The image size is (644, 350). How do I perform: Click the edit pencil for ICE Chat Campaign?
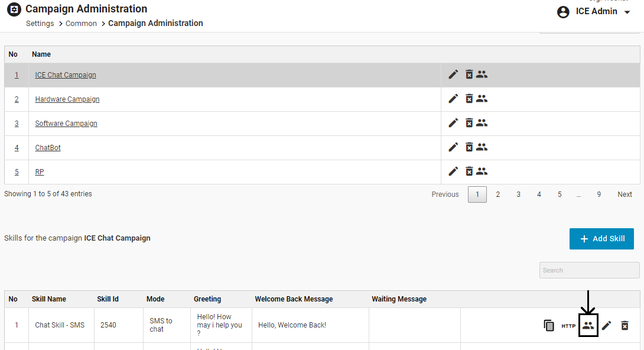coord(453,74)
